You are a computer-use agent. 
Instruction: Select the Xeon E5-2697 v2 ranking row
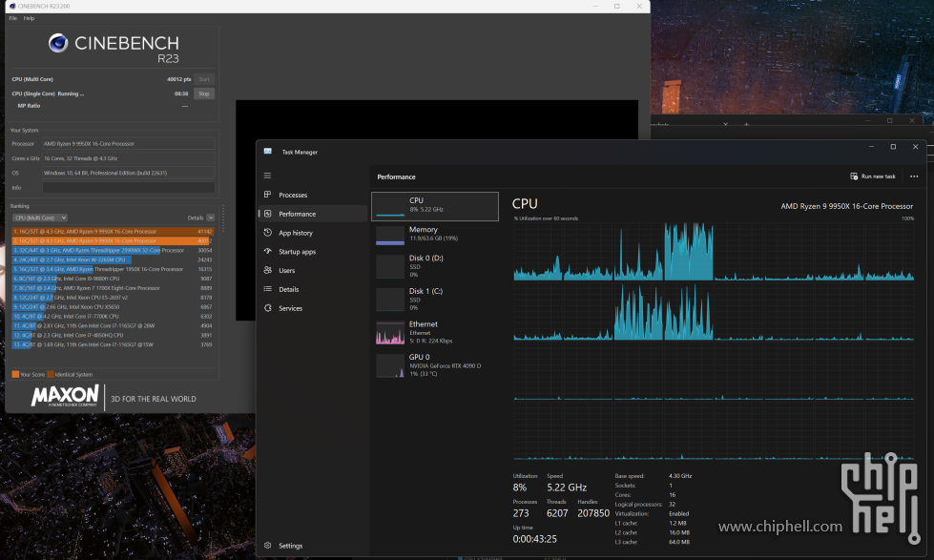pos(112,298)
